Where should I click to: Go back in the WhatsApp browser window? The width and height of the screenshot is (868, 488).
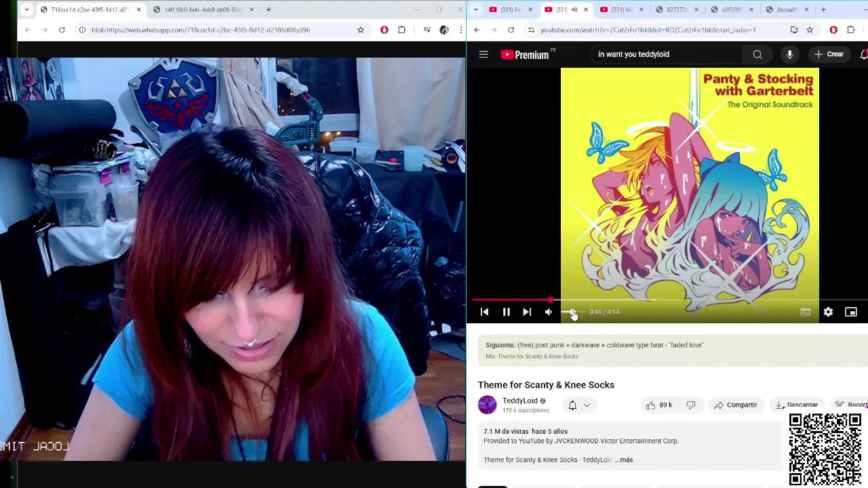(28, 30)
